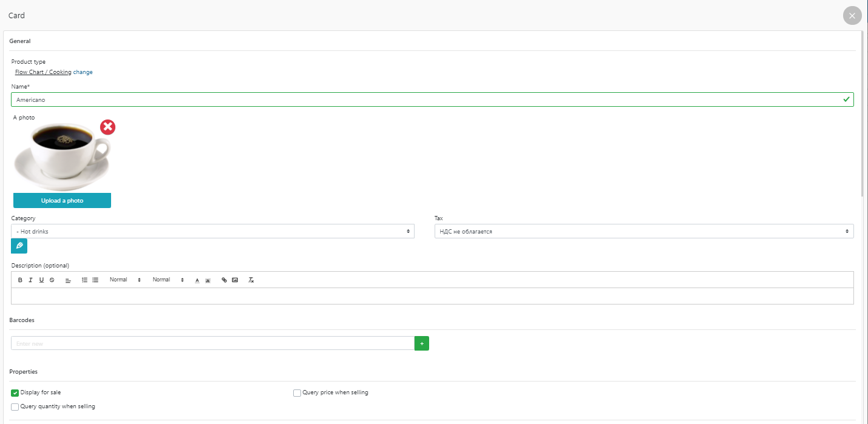The height and width of the screenshot is (424, 868).
Task: Click the change link beside product type
Action: (x=83, y=72)
